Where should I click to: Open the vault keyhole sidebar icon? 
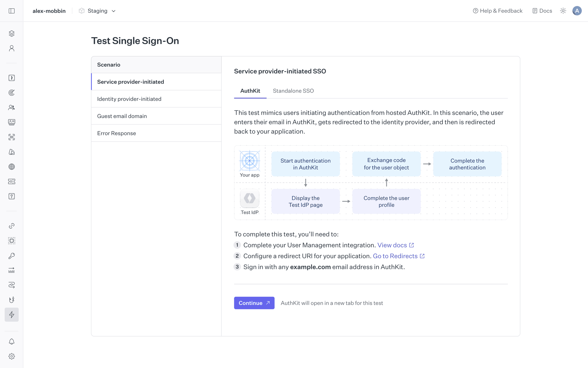coord(12,196)
